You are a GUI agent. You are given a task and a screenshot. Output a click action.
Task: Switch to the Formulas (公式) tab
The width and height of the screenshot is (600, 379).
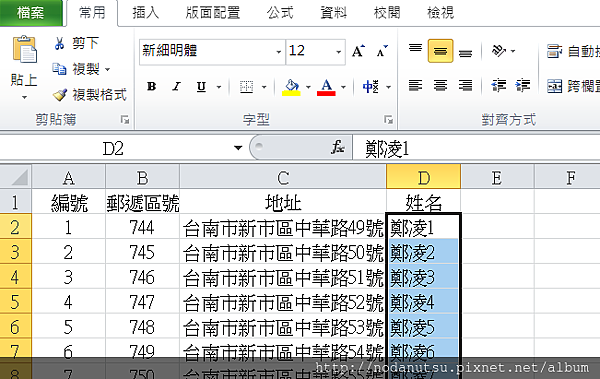pos(280,13)
